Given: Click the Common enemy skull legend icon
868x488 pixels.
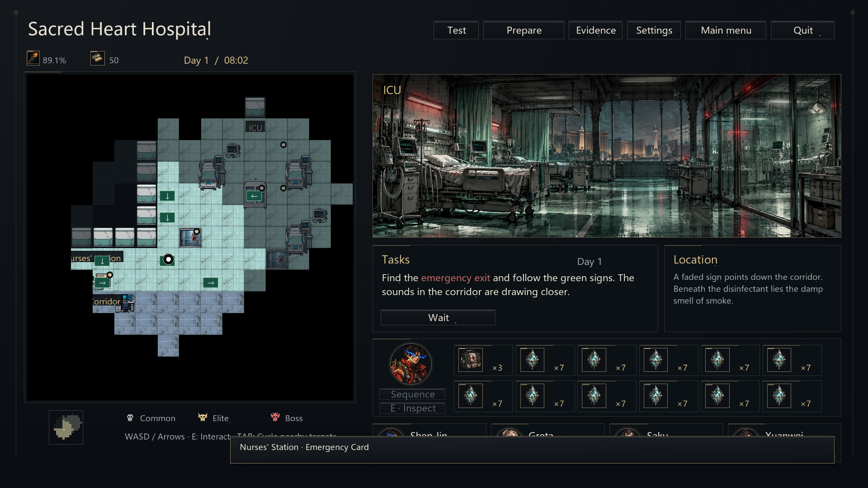Looking at the screenshot, I should 130,418.
